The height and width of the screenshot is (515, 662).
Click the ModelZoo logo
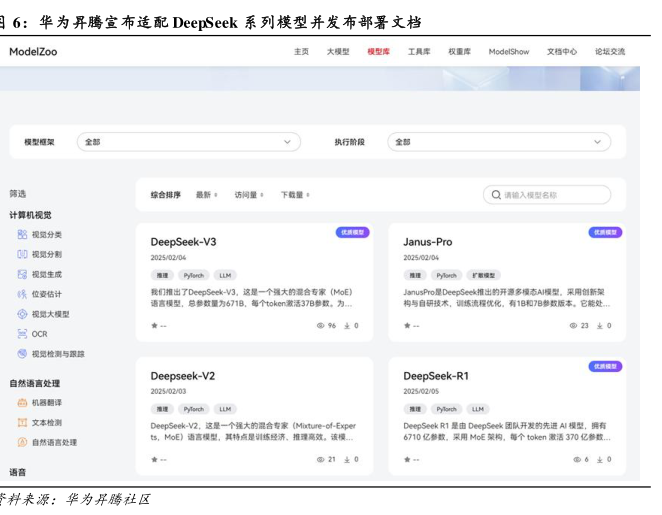pyautogui.click(x=33, y=52)
